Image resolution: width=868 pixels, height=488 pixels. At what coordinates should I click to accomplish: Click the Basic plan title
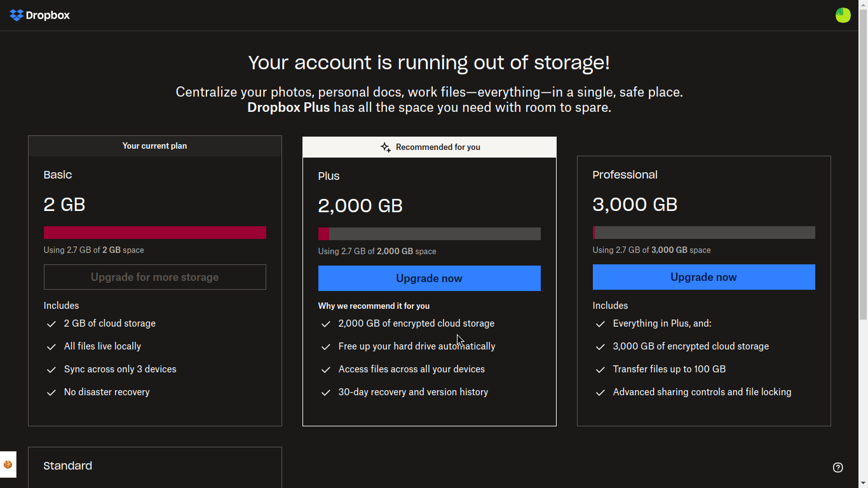point(58,175)
